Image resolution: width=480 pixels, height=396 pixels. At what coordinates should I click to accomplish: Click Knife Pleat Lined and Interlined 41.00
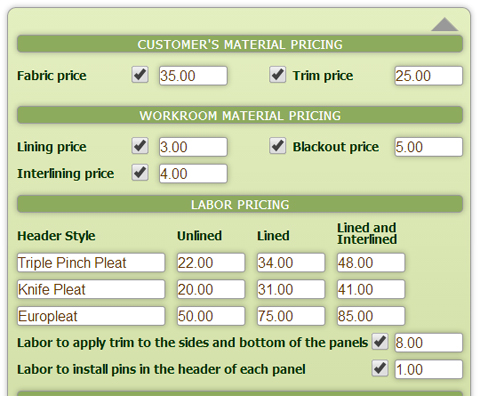point(371,289)
